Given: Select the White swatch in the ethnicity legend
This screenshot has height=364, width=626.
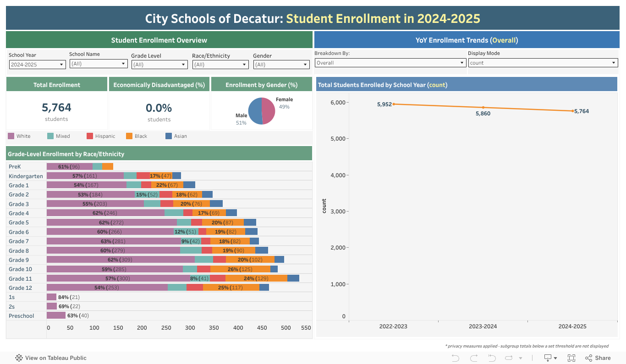Looking at the screenshot, I should (x=11, y=136).
